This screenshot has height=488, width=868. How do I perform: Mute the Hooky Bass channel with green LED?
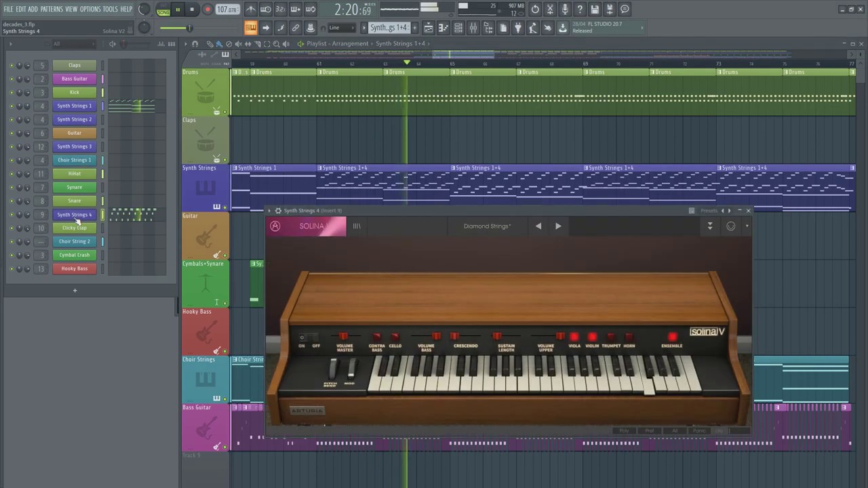pyautogui.click(x=11, y=268)
